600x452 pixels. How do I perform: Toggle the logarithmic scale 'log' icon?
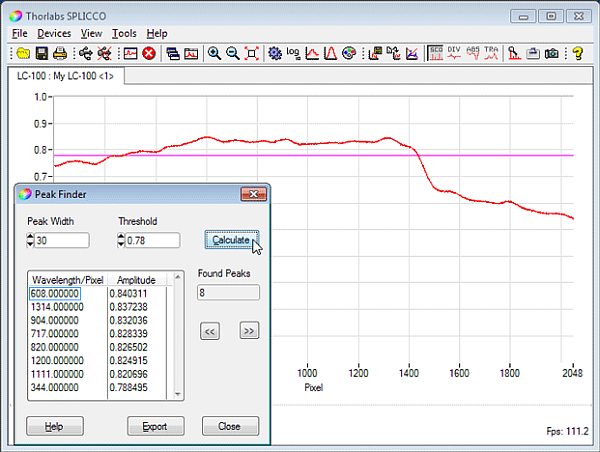coord(293,53)
